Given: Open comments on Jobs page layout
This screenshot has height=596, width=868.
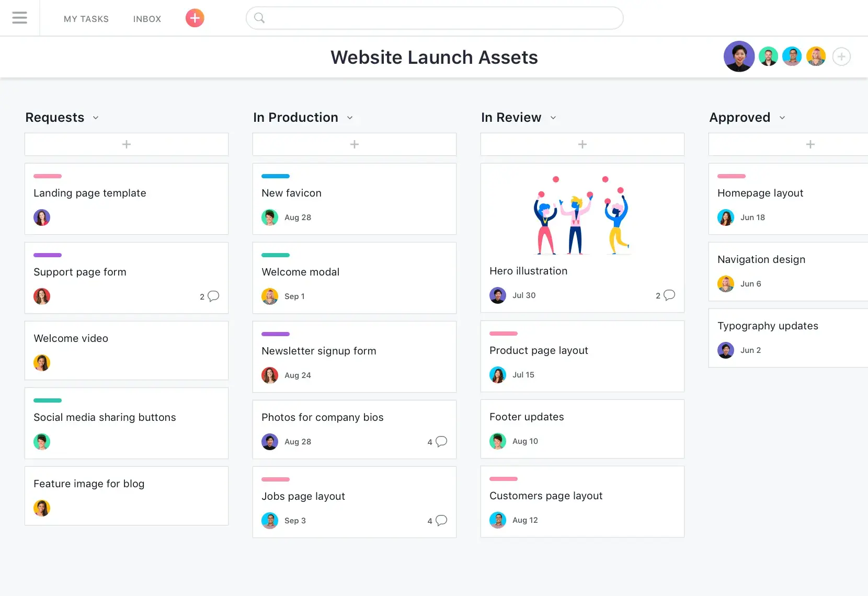Looking at the screenshot, I should pos(437,521).
